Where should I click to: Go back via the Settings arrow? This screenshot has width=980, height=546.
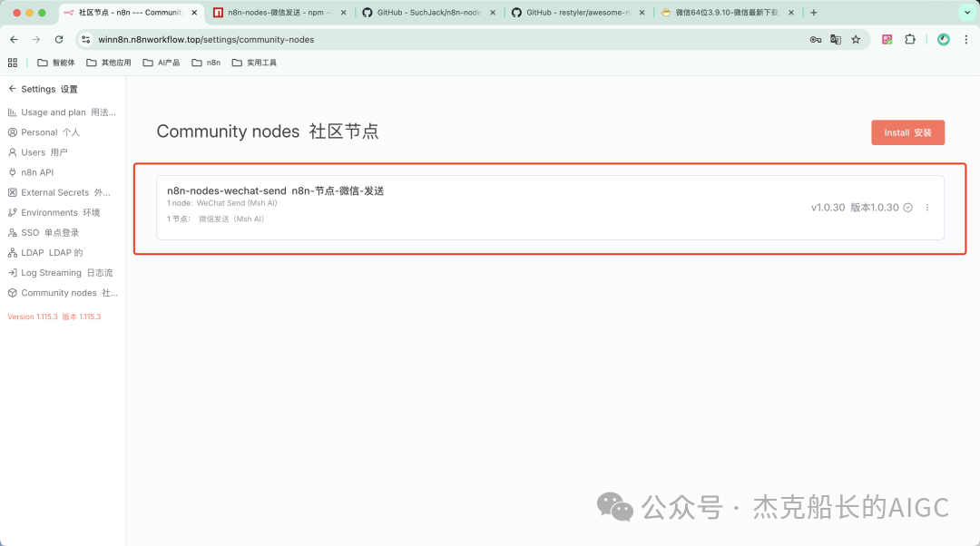[12, 89]
